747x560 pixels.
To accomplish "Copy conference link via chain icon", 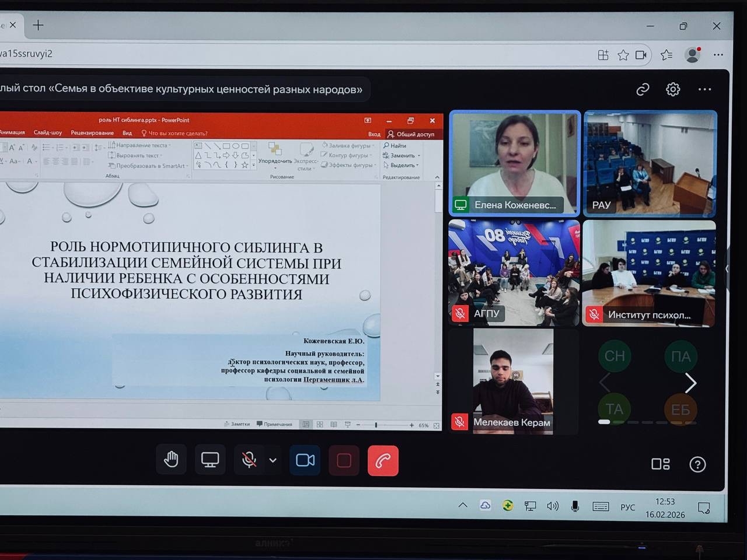I will pyautogui.click(x=643, y=89).
